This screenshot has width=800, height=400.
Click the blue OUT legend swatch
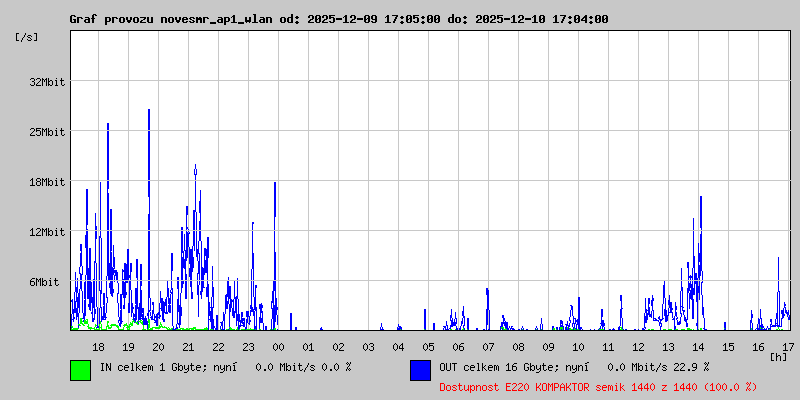420,369
